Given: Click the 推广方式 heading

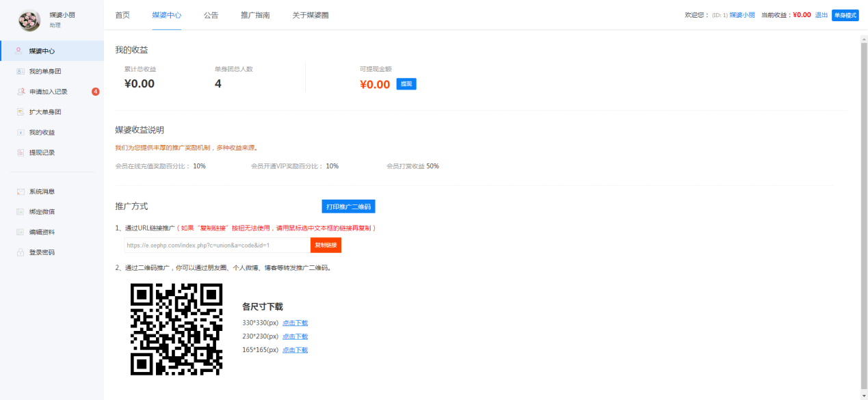Looking at the screenshot, I should pyautogui.click(x=131, y=206).
